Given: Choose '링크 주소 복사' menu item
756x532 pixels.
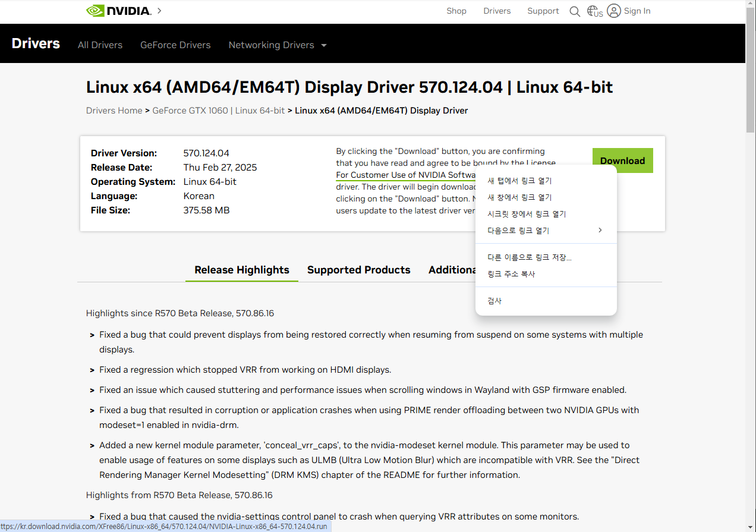Looking at the screenshot, I should click(546, 274).
